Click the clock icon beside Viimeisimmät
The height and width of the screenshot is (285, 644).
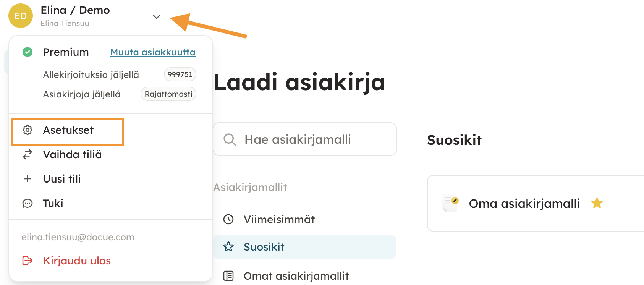(x=228, y=219)
